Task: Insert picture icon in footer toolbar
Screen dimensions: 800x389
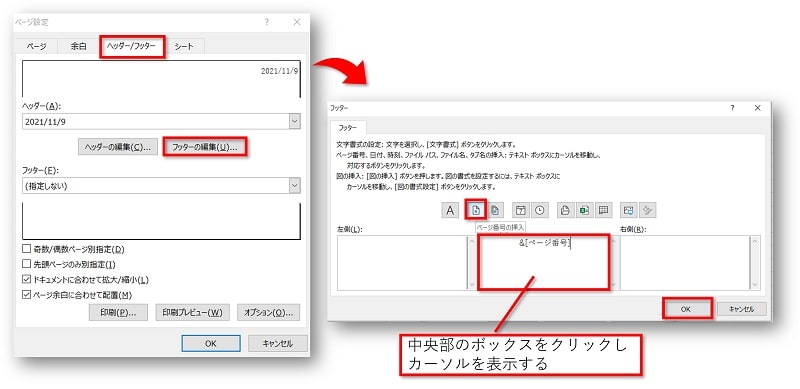Action: 629,210
